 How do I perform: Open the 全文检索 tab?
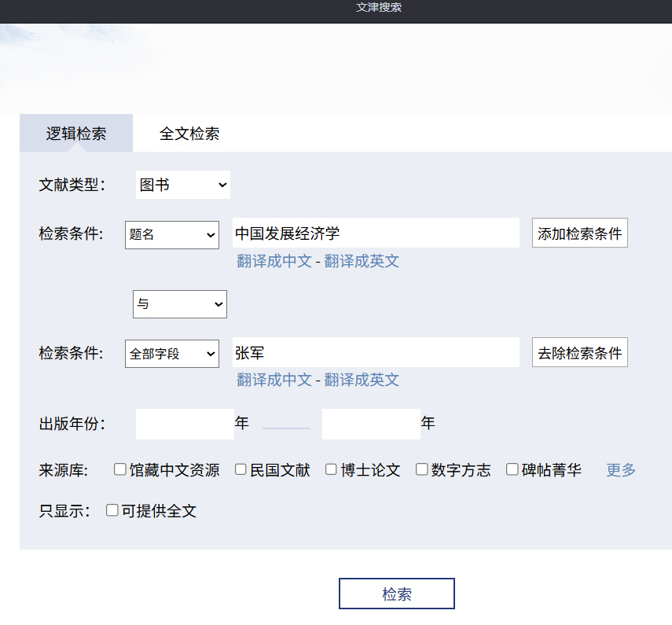189,134
